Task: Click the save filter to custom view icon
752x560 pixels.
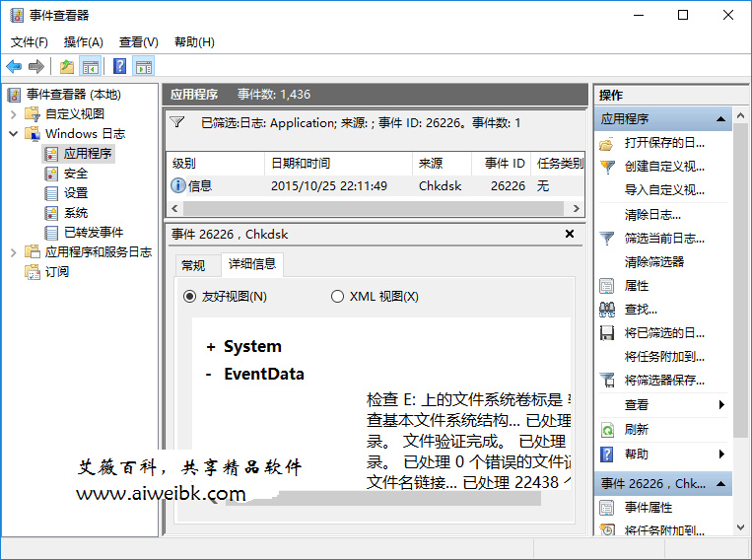Action: (x=607, y=380)
